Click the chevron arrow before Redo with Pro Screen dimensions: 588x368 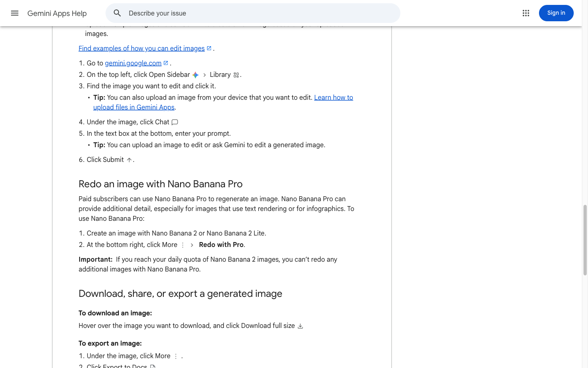[x=192, y=245]
